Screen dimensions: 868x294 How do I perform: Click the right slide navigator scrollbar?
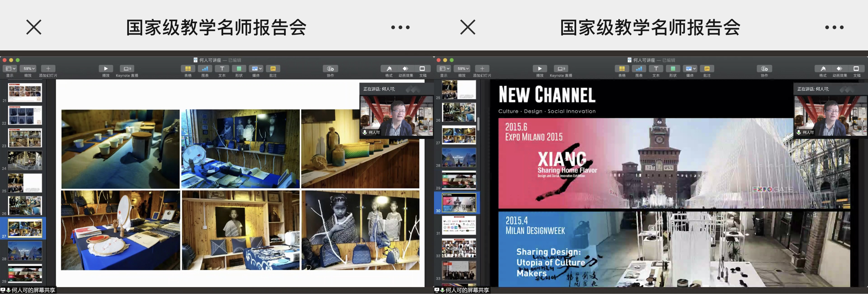point(478,124)
